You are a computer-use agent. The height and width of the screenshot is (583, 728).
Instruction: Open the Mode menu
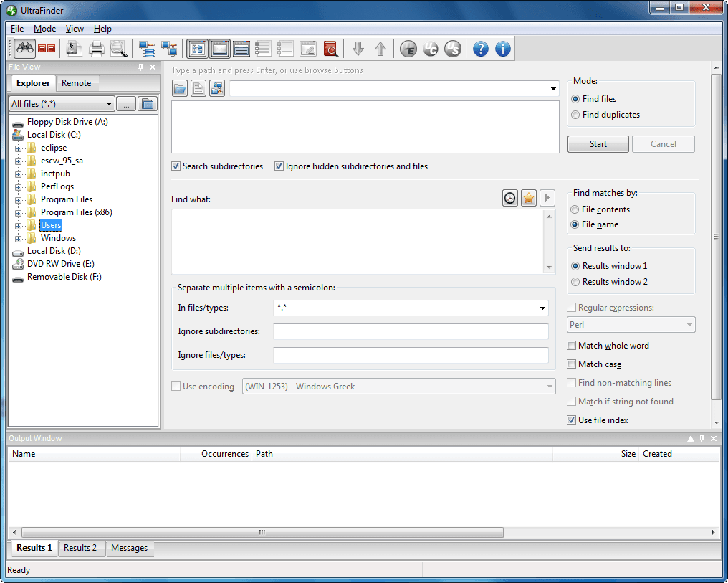44,29
